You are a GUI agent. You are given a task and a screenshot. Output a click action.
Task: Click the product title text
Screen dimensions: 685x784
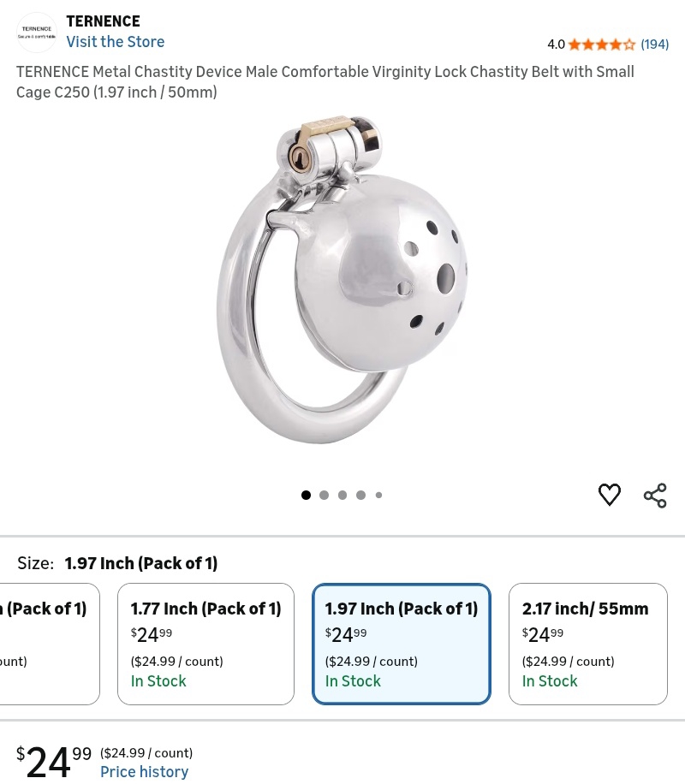pyautogui.click(x=325, y=81)
